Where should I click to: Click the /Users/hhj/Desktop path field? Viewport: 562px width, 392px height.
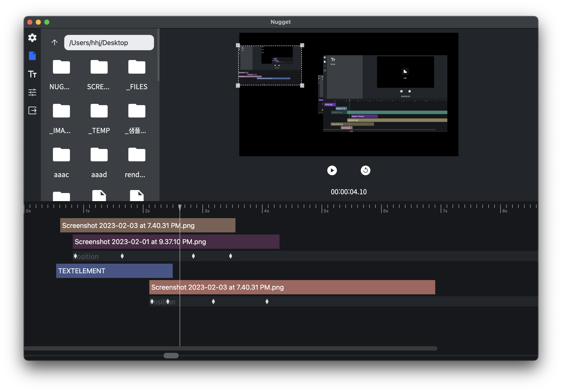point(109,43)
